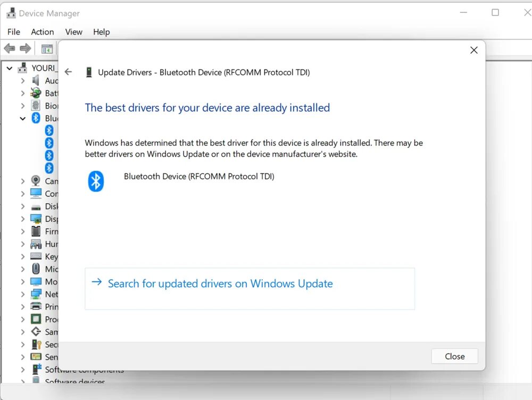The height and width of the screenshot is (400, 532).
Task: Select the Print queues printer icon
Action: tap(36, 306)
